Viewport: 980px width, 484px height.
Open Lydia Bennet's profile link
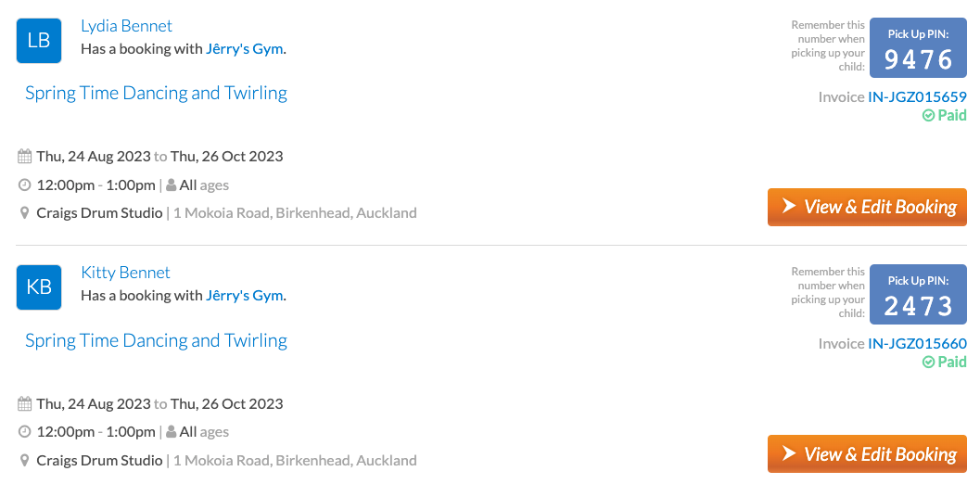click(126, 26)
